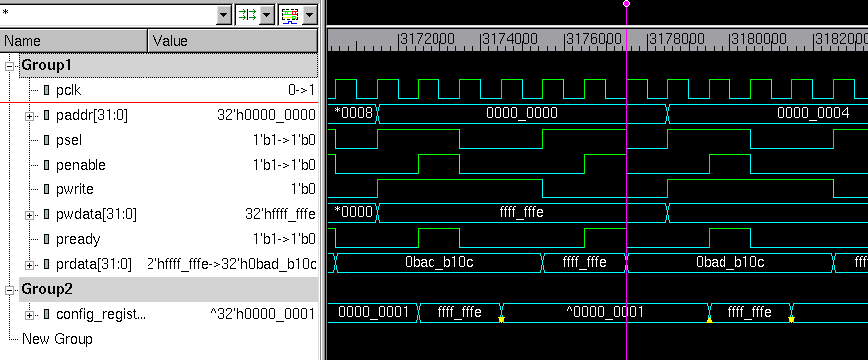Select the pclk signal name
868x360 pixels.
[x=68, y=91]
